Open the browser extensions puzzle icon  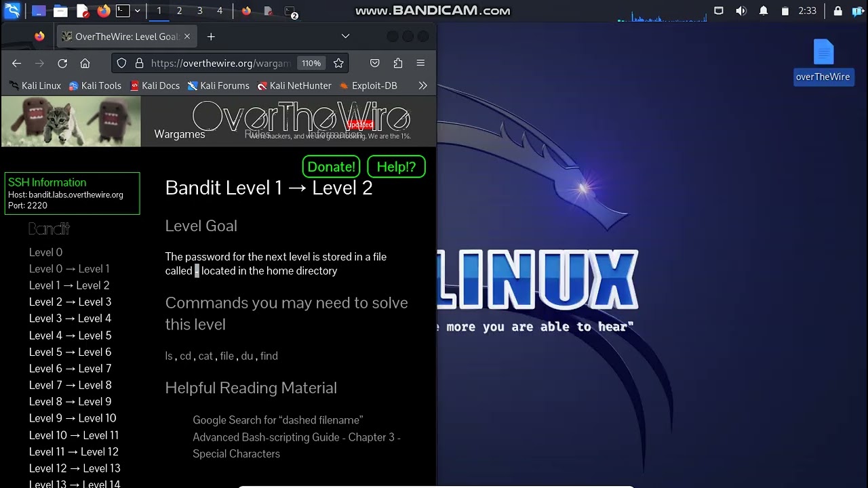(398, 63)
